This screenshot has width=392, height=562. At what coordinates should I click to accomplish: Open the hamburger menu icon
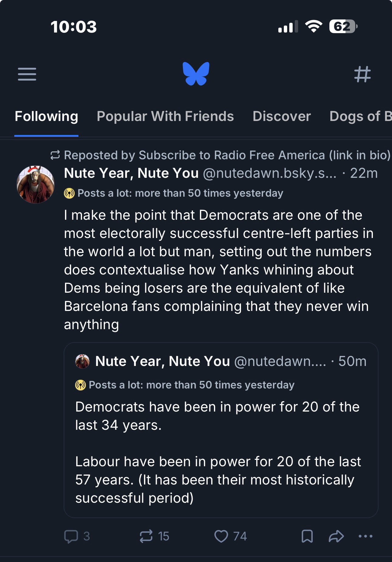[x=27, y=74]
